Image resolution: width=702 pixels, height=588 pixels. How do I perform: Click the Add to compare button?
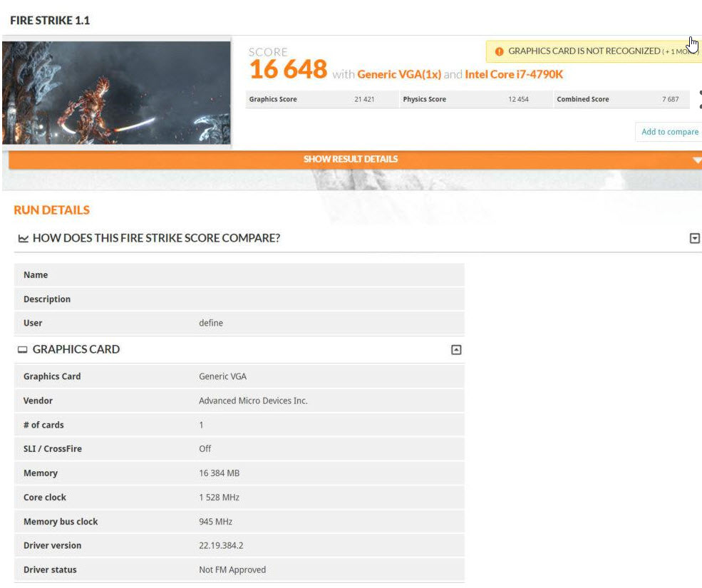[669, 132]
